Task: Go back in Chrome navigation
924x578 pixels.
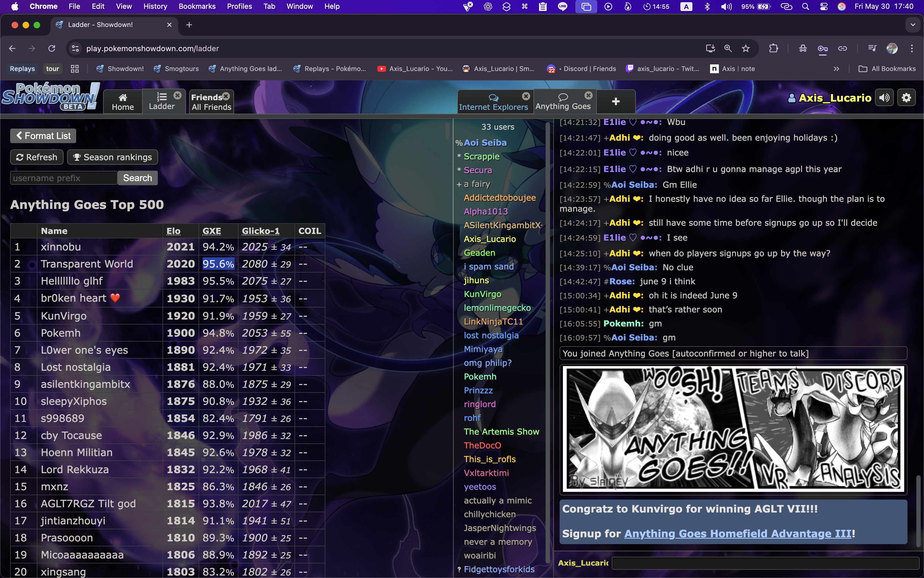Action: [x=12, y=48]
